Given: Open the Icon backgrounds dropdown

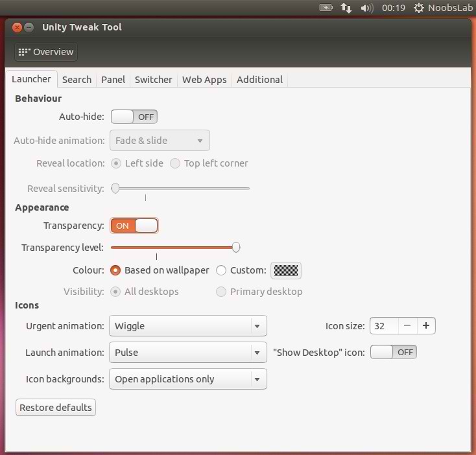Looking at the screenshot, I should coord(188,379).
